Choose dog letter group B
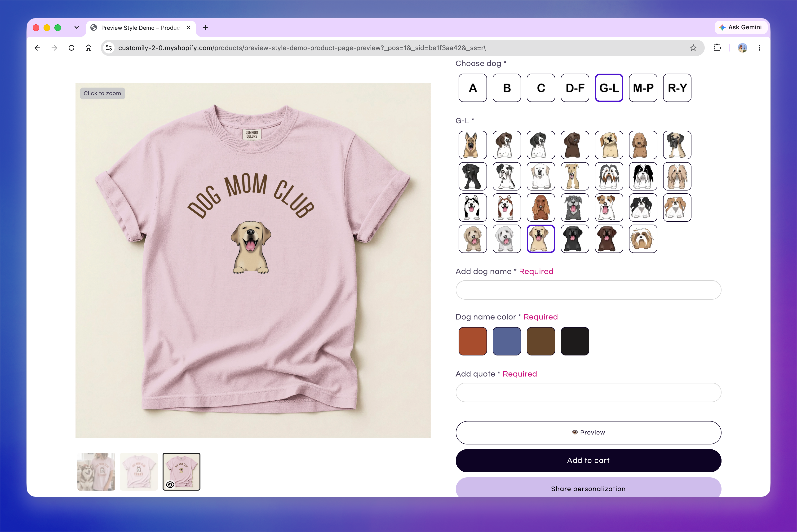 (x=507, y=88)
